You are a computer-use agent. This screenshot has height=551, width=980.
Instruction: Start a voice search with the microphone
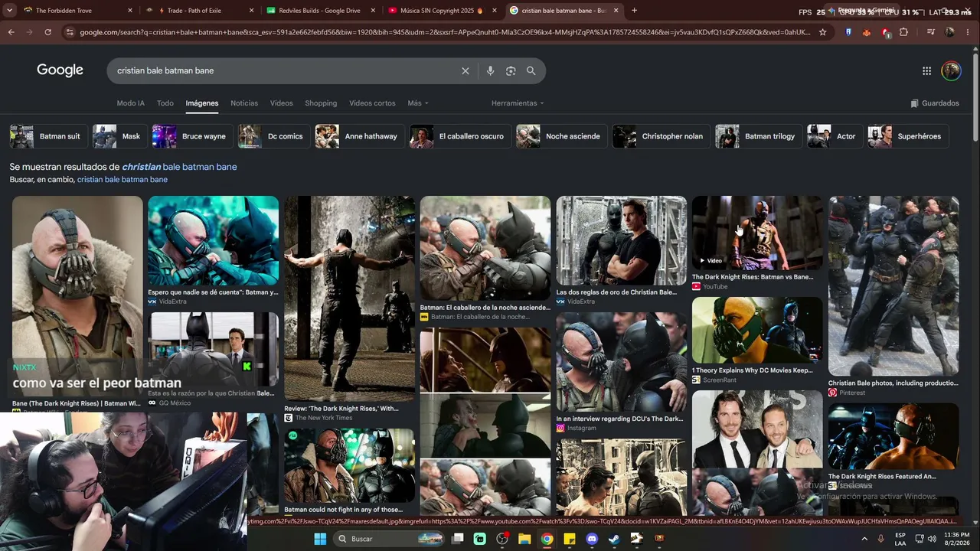[x=490, y=71]
